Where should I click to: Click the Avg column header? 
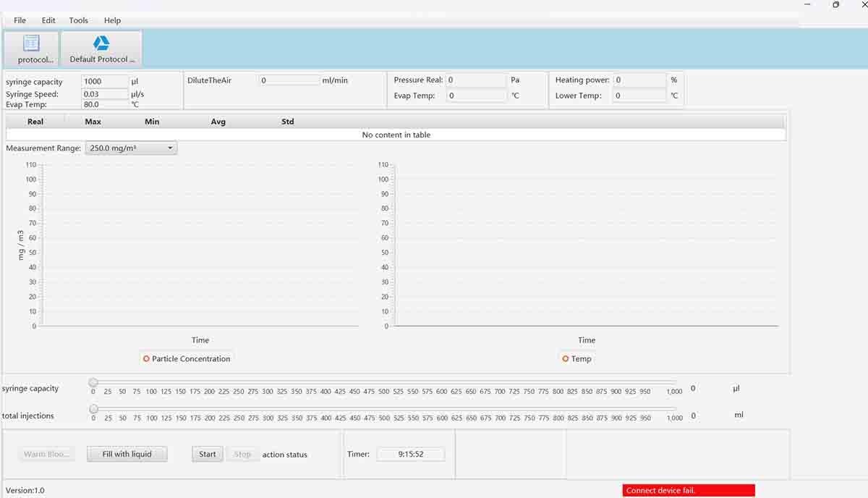coord(218,122)
